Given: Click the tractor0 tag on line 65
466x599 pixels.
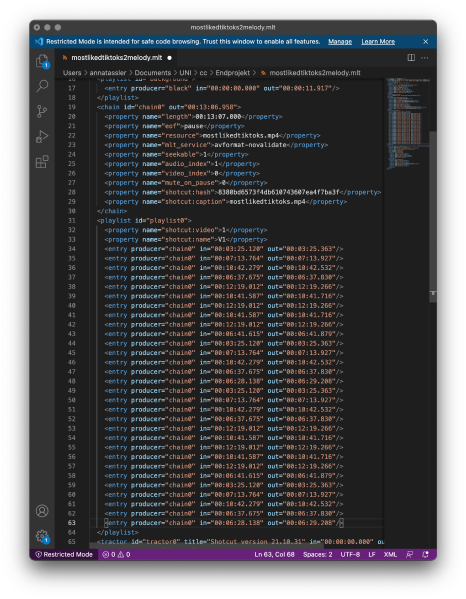Looking at the screenshot, I should [x=240, y=542].
